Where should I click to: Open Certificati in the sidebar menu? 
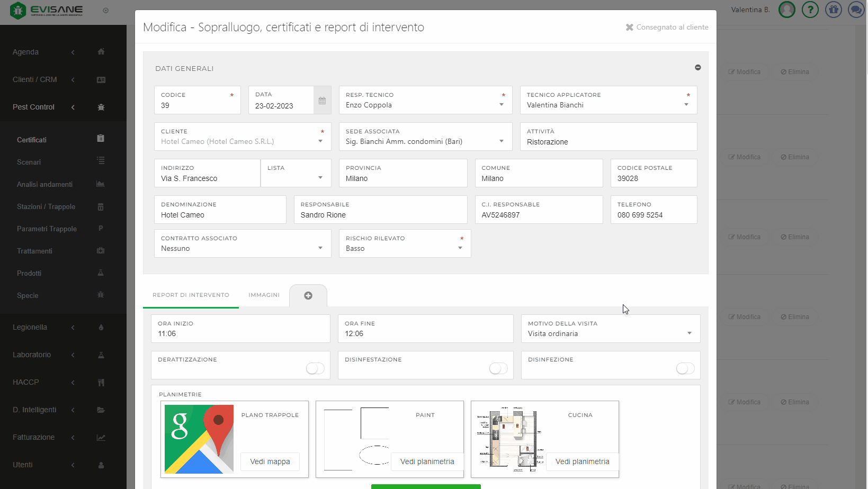pyautogui.click(x=32, y=140)
